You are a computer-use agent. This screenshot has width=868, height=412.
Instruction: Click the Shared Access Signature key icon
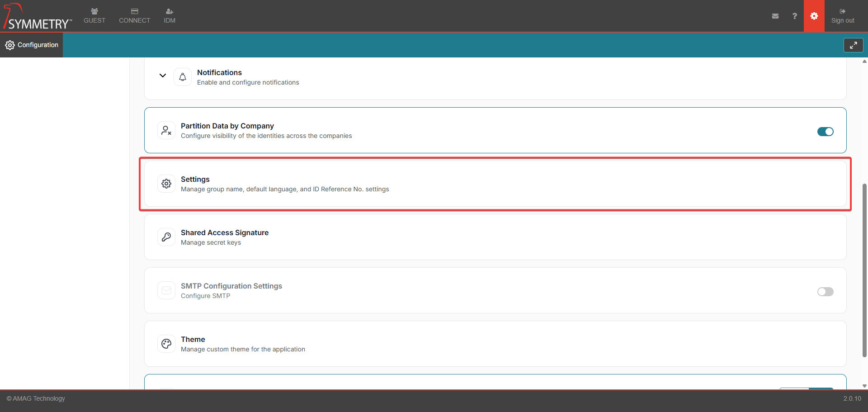click(x=166, y=237)
